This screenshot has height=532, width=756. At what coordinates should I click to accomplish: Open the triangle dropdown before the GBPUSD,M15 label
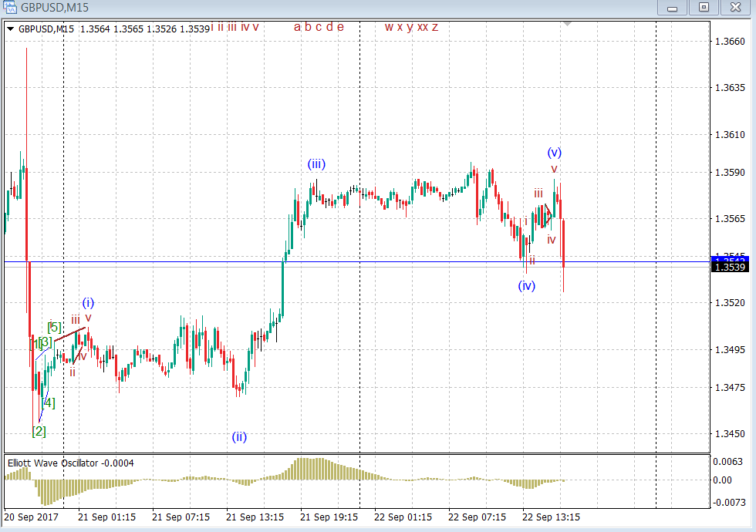coord(11,29)
